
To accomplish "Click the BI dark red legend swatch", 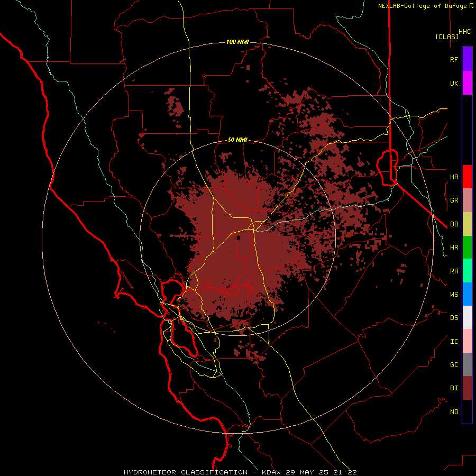I will click(467, 388).
